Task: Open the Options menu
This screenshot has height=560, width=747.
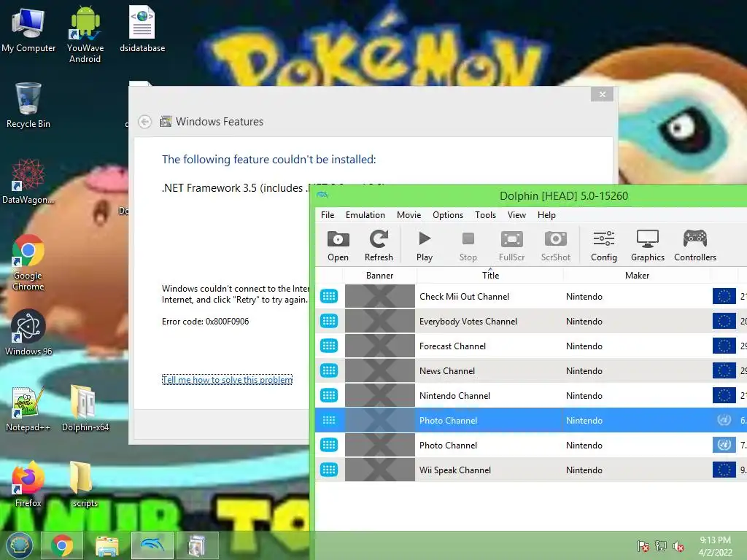Action: [448, 215]
